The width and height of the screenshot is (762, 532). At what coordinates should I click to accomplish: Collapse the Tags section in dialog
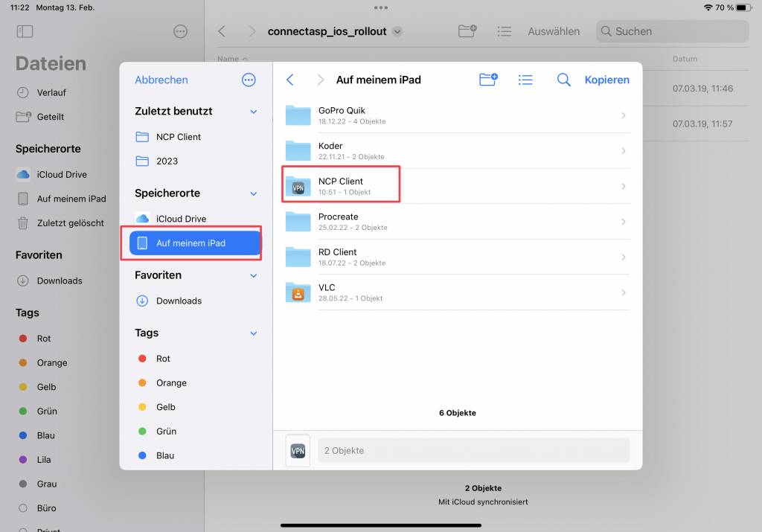253,333
